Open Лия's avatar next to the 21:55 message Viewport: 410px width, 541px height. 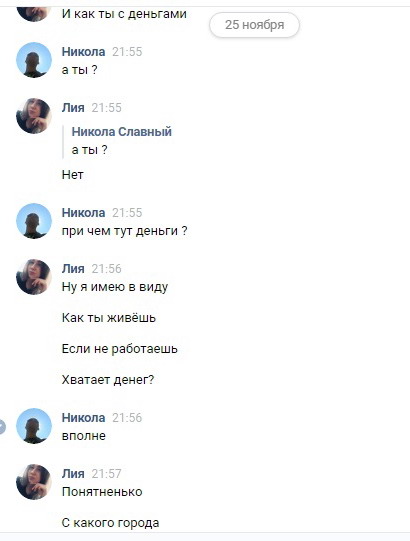[x=34, y=116]
